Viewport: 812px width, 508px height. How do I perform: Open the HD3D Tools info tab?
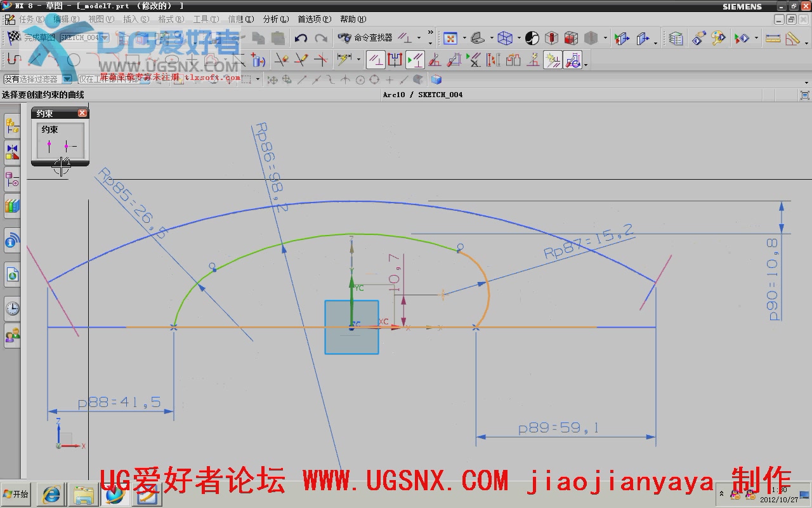(x=12, y=241)
